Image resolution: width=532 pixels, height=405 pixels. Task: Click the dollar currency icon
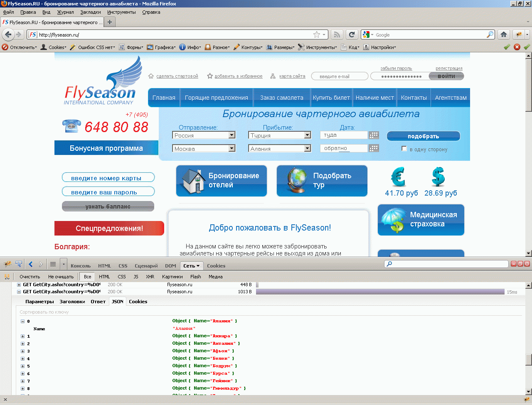(x=438, y=177)
